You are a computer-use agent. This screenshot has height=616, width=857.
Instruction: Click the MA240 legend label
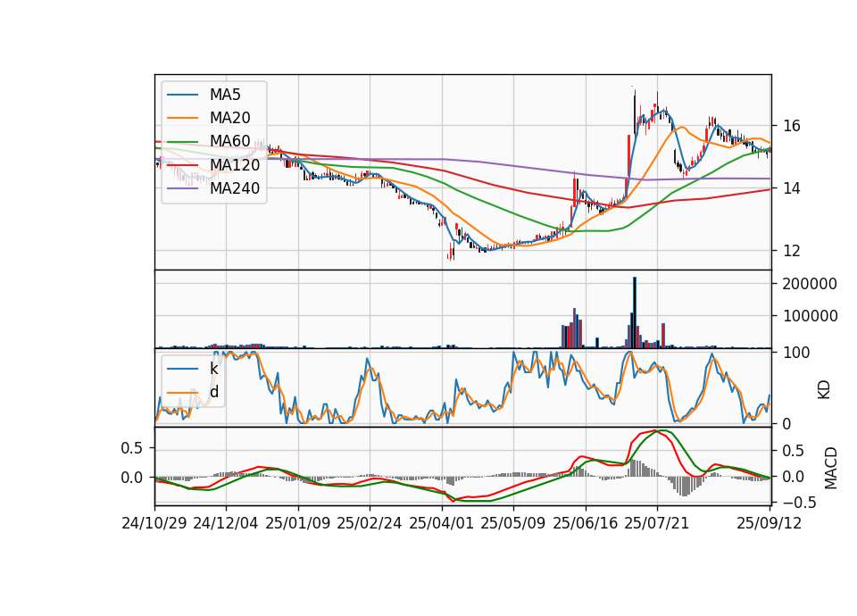235,188
